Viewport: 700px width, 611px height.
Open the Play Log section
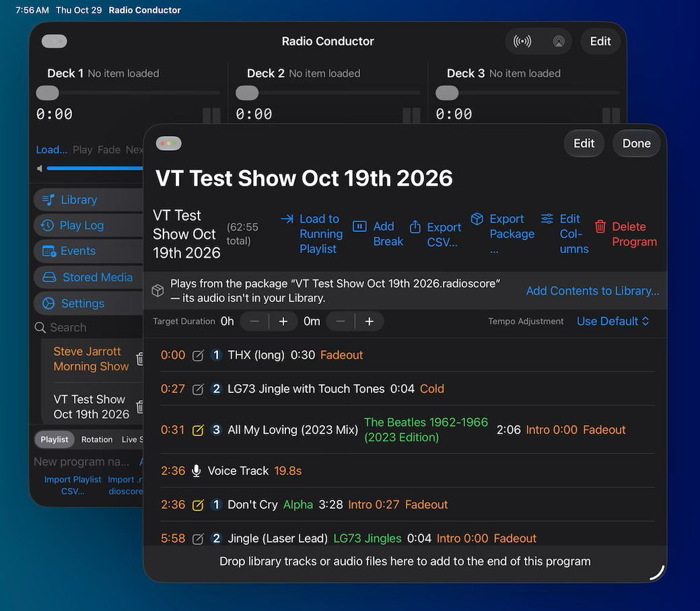click(x=88, y=225)
